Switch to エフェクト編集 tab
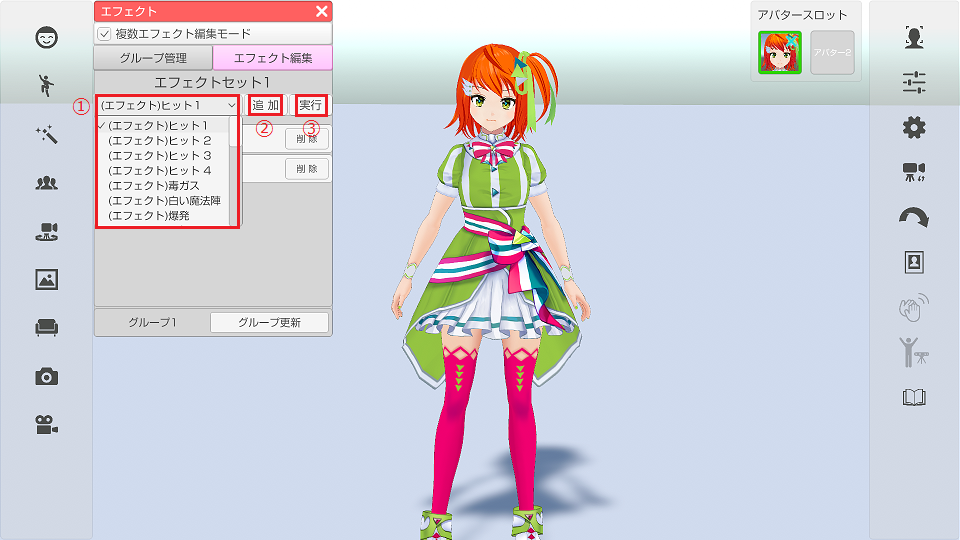This screenshot has height=540, width=960. (273, 58)
